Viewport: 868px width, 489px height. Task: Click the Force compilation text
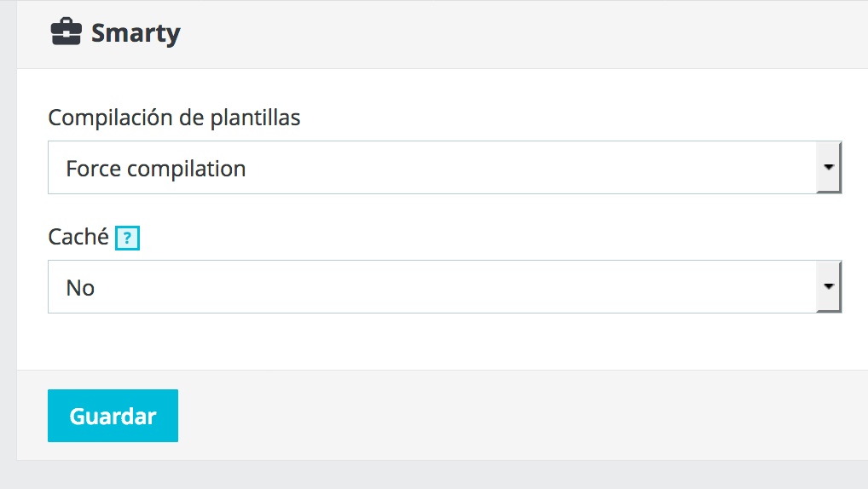[x=155, y=169]
